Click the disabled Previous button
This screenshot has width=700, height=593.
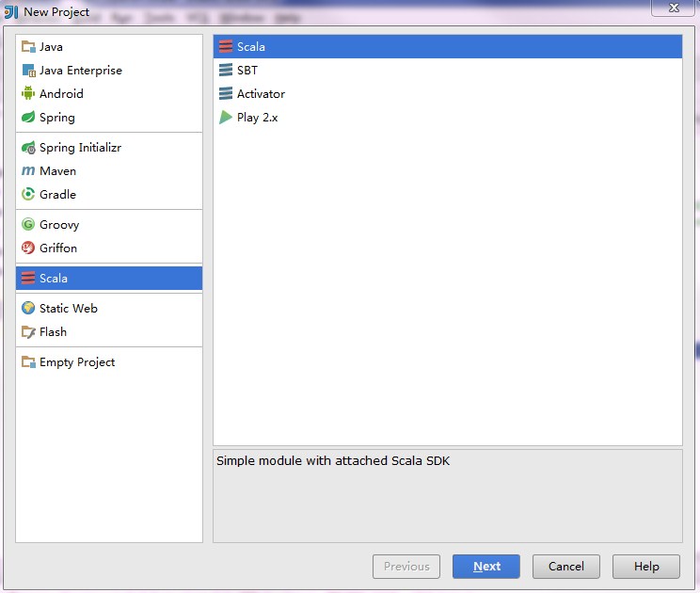pos(406,567)
